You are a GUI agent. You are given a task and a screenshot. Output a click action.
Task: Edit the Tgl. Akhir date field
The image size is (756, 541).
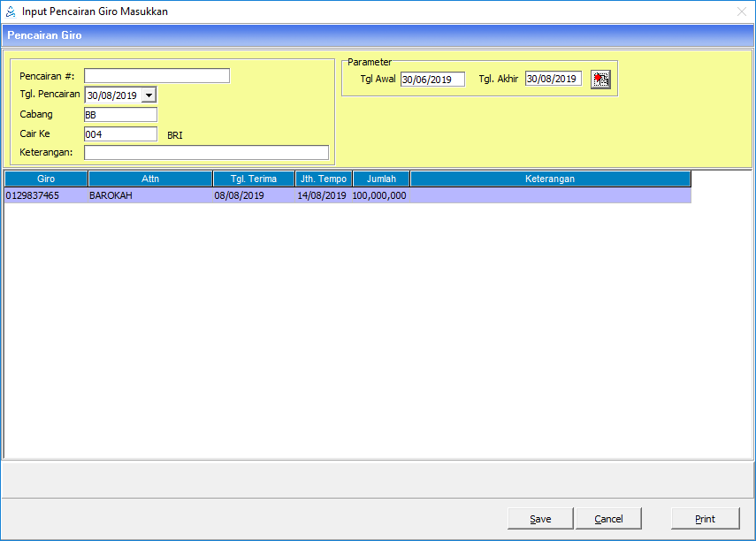pos(554,79)
